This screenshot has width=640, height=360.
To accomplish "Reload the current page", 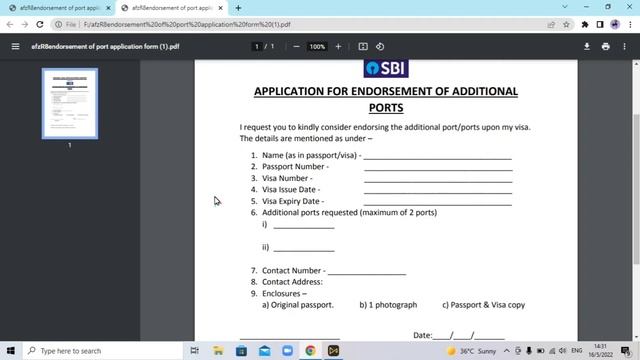I will coord(40,24).
